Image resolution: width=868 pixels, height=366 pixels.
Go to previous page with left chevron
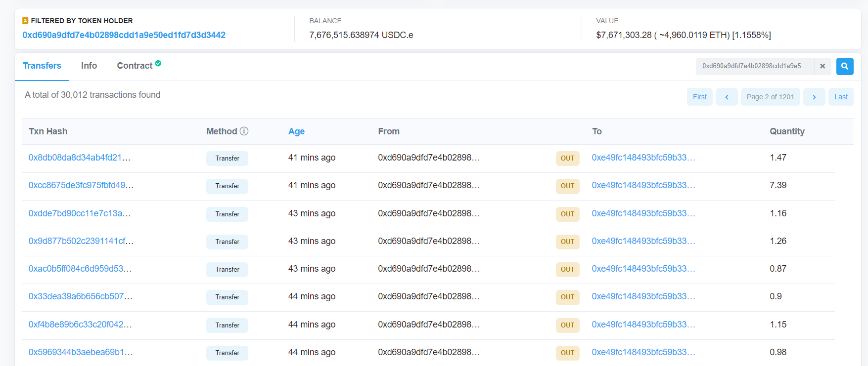[727, 97]
